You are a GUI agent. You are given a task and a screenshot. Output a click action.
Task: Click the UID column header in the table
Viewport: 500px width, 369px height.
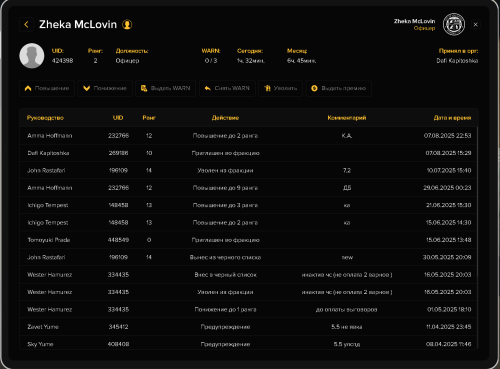[x=118, y=118]
